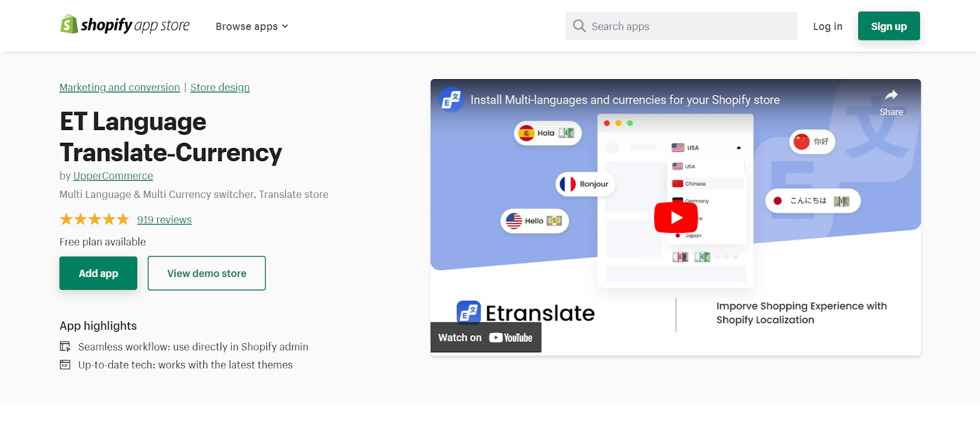
Task: Click the Log in link
Action: click(827, 26)
